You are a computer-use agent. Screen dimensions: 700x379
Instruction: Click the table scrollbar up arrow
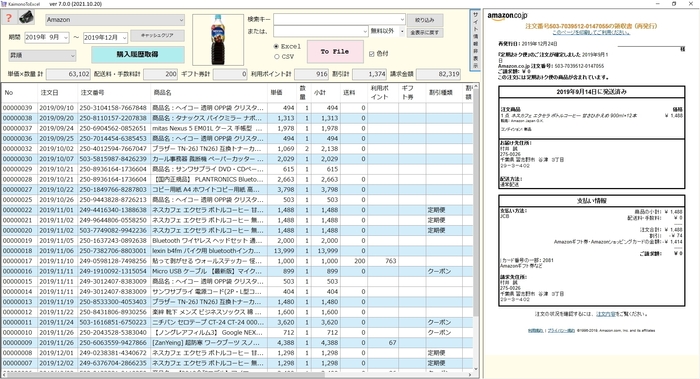click(x=475, y=87)
